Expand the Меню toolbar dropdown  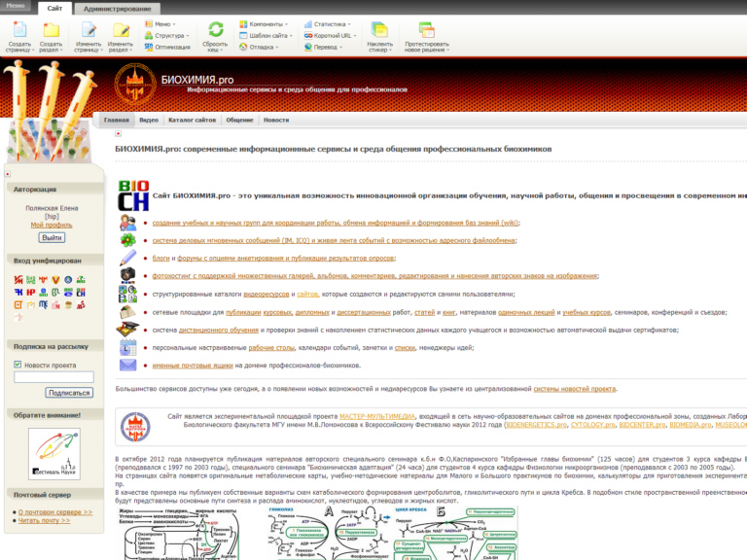pyautogui.click(x=160, y=23)
